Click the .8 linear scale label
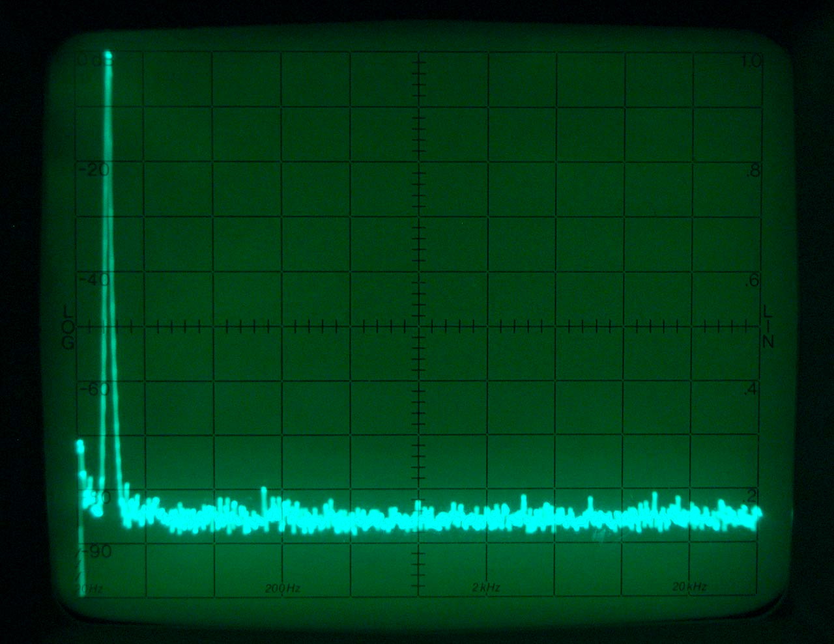834x644 pixels. 754,172
